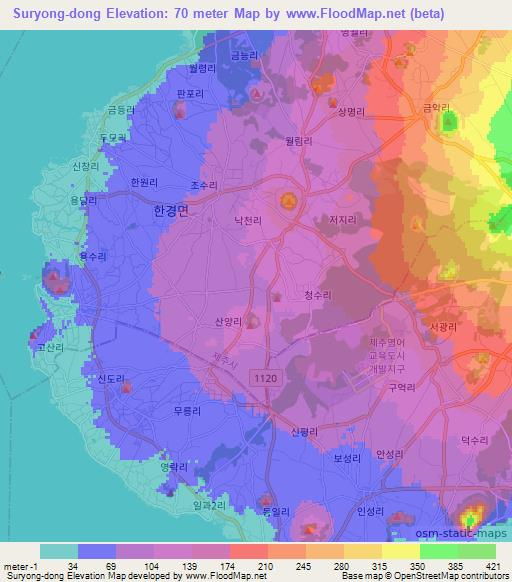Click the 두모리 place label

[113, 138]
